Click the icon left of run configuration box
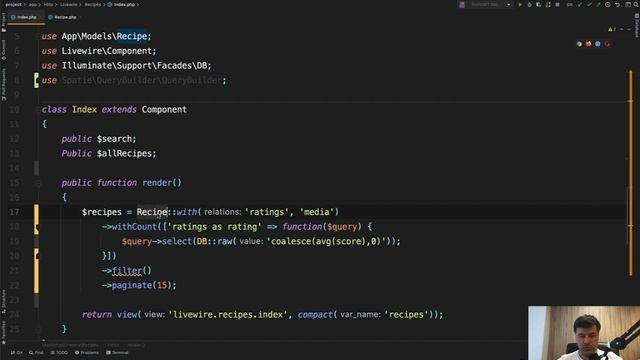 (462, 5)
